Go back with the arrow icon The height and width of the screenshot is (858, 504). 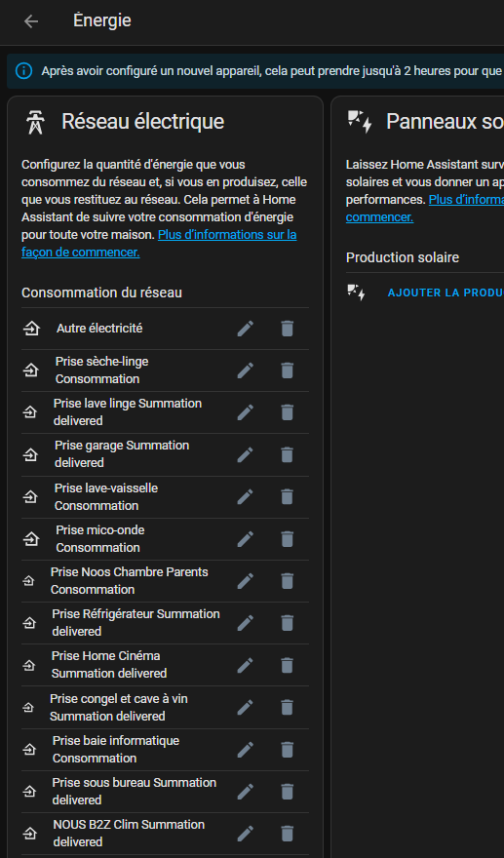point(31,21)
